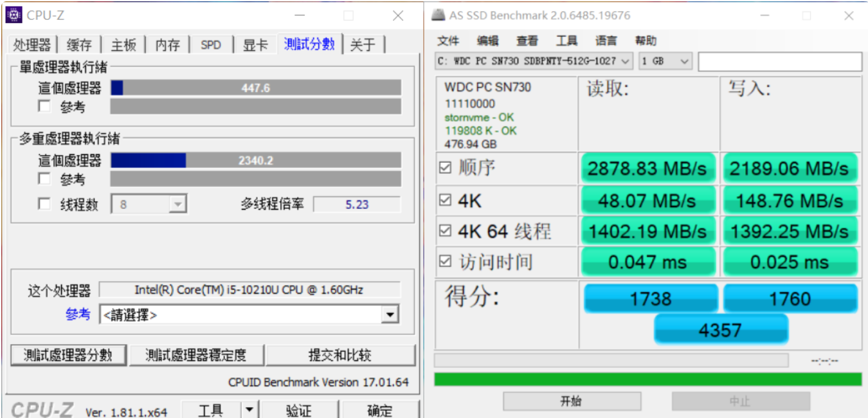Open the 1 GB test size dropdown
Image resolution: width=868 pixels, height=418 pixels.
[665, 62]
